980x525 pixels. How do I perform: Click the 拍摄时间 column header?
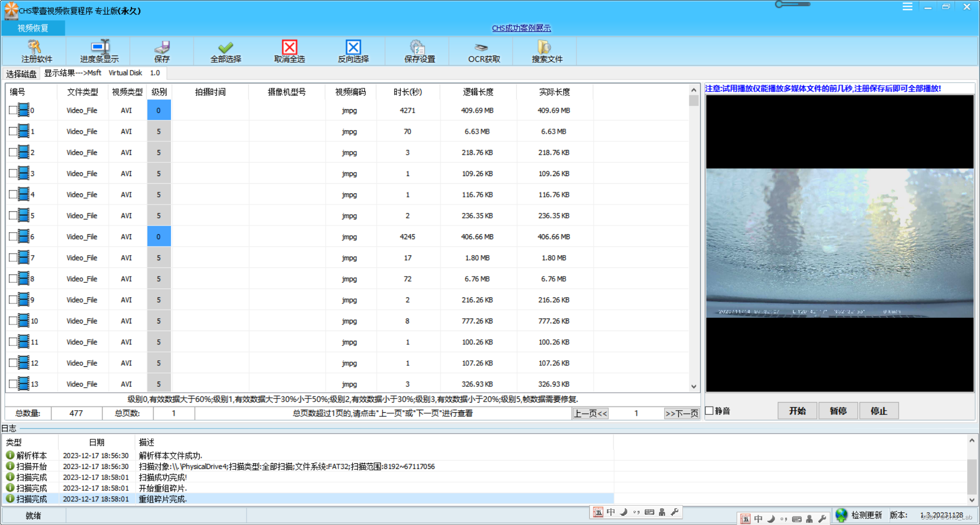210,92
